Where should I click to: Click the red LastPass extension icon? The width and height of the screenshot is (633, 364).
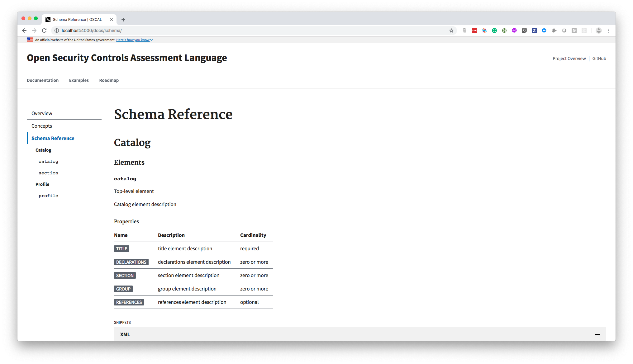tap(474, 31)
